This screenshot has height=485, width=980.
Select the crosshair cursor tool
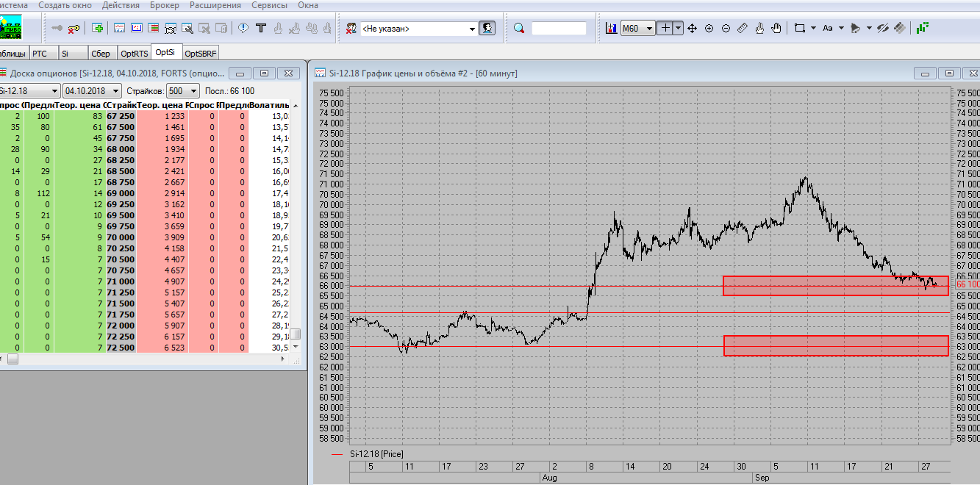(x=665, y=28)
